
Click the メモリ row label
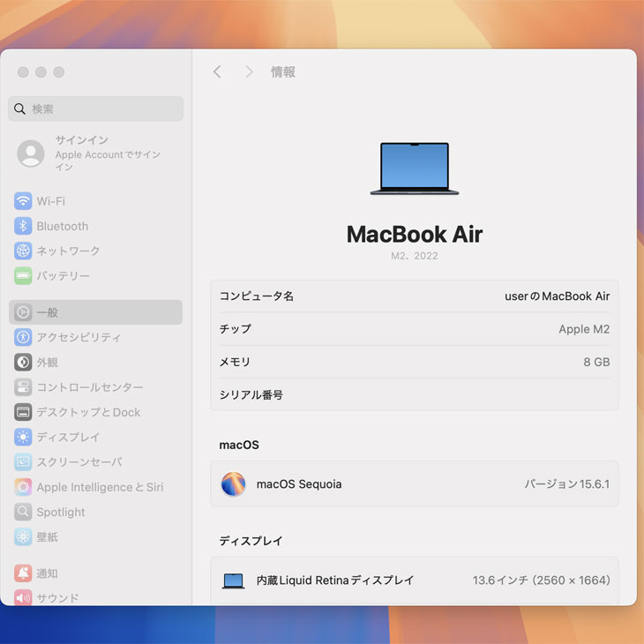[235, 362]
